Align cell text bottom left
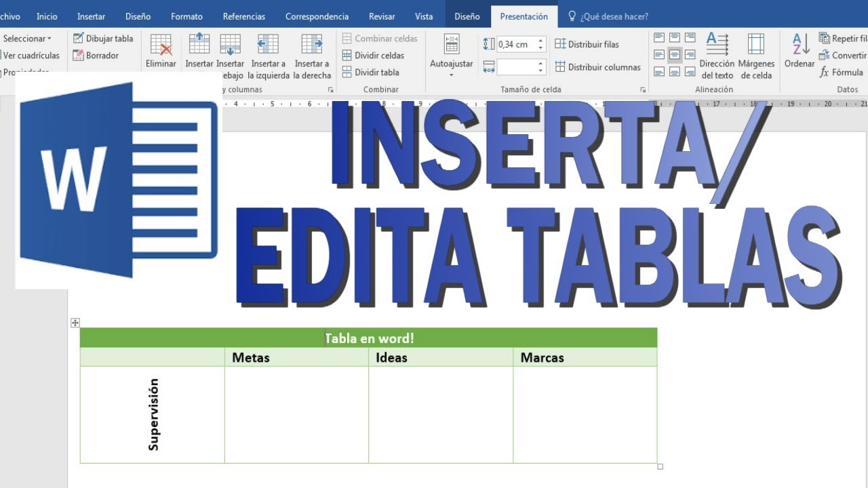 click(x=659, y=72)
